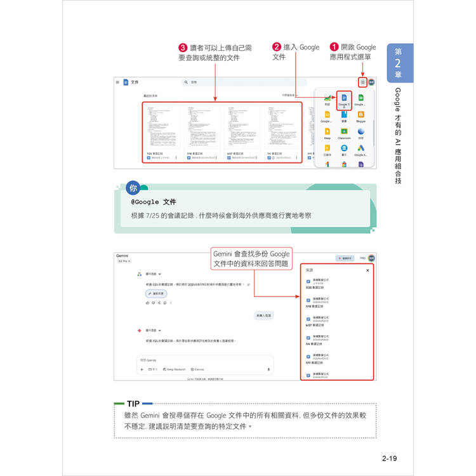Share the first Gemini response

point(159,303)
